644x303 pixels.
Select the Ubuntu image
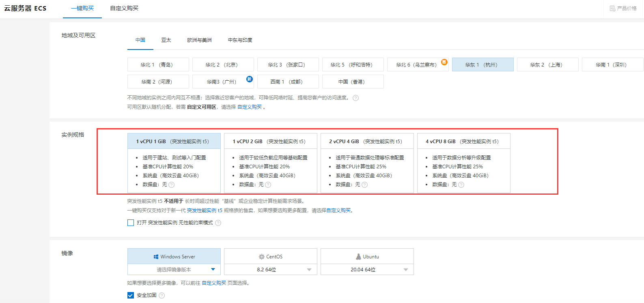367,256
